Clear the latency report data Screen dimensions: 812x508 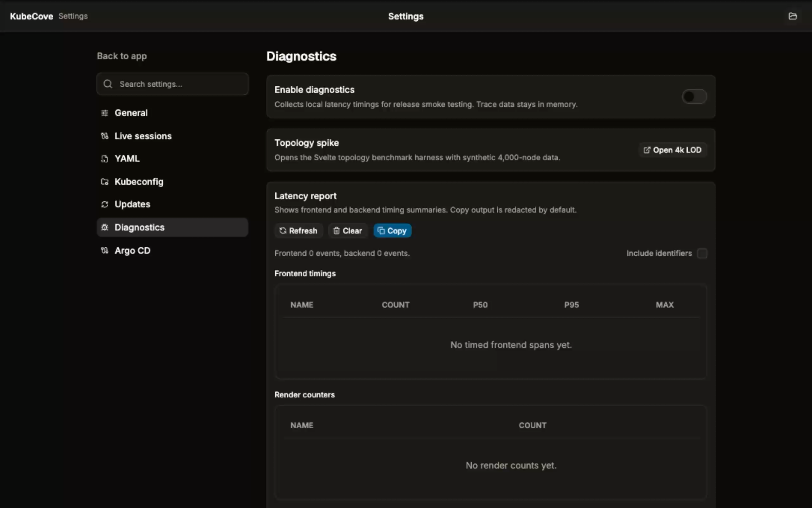tap(348, 231)
